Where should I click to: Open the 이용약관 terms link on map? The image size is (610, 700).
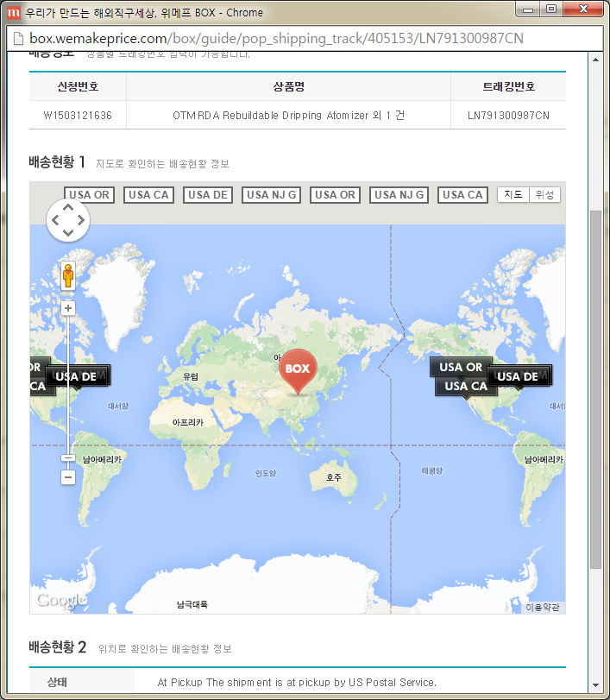tap(542, 607)
